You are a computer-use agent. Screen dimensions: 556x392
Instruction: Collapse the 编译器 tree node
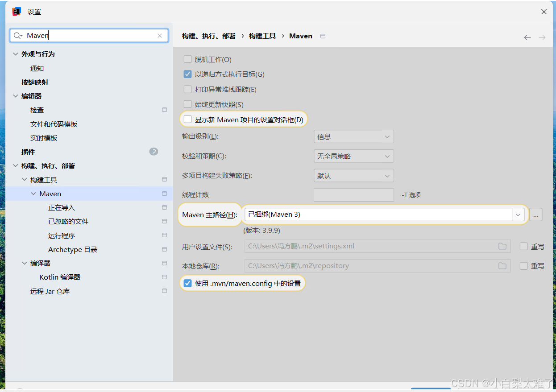(x=25, y=263)
